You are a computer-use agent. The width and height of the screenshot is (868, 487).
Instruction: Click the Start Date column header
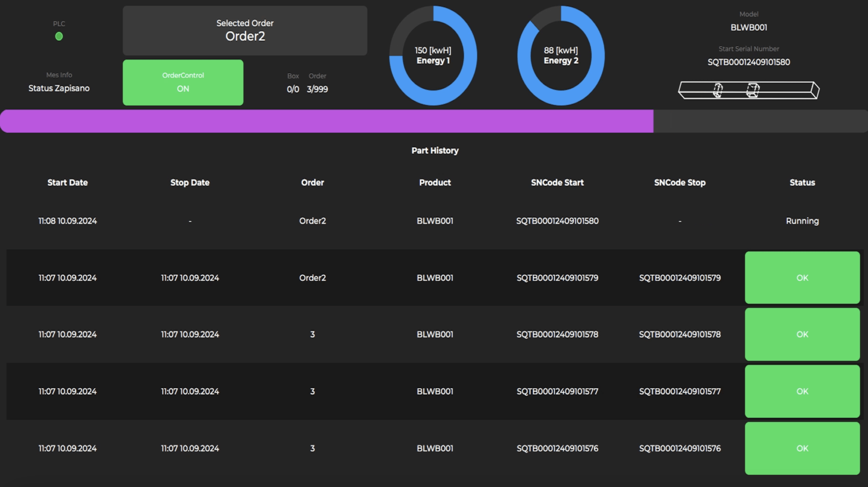pyautogui.click(x=68, y=183)
